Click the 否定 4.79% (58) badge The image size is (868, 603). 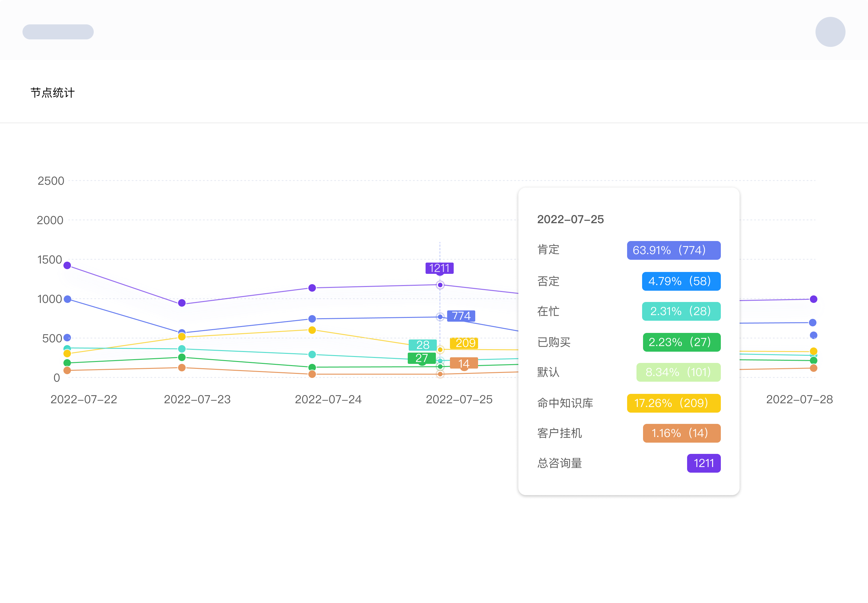click(681, 281)
